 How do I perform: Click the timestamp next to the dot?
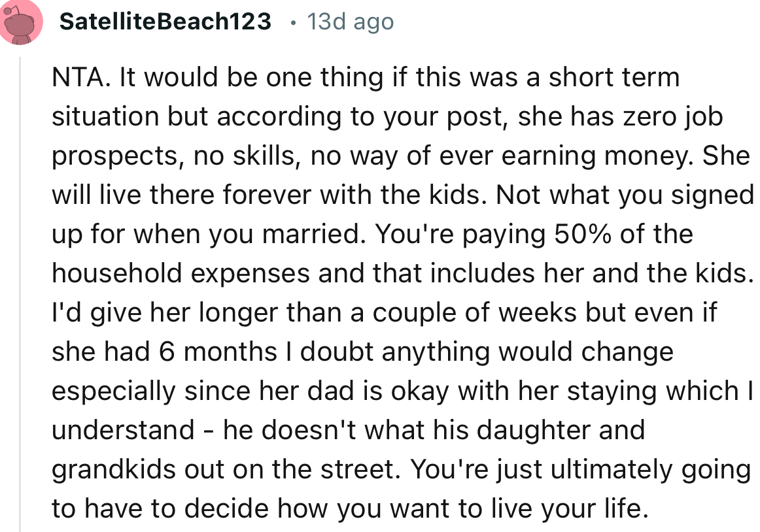pos(349,21)
